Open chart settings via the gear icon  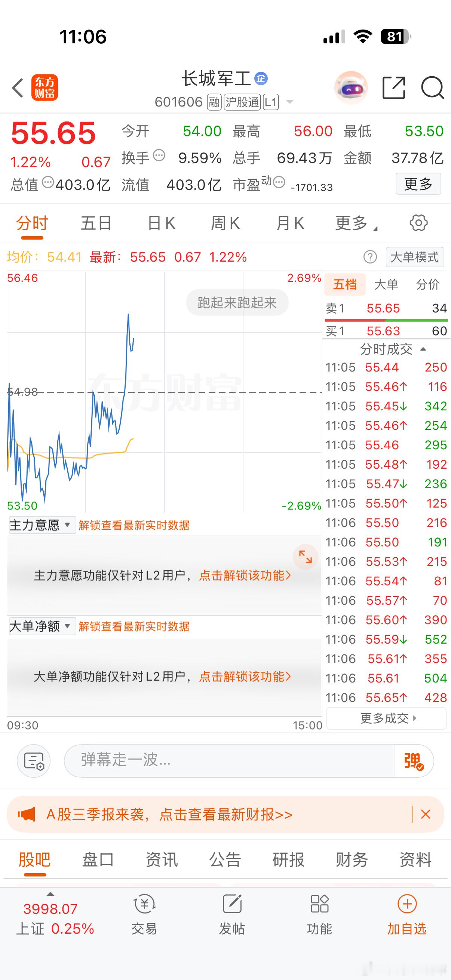[419, 223]
